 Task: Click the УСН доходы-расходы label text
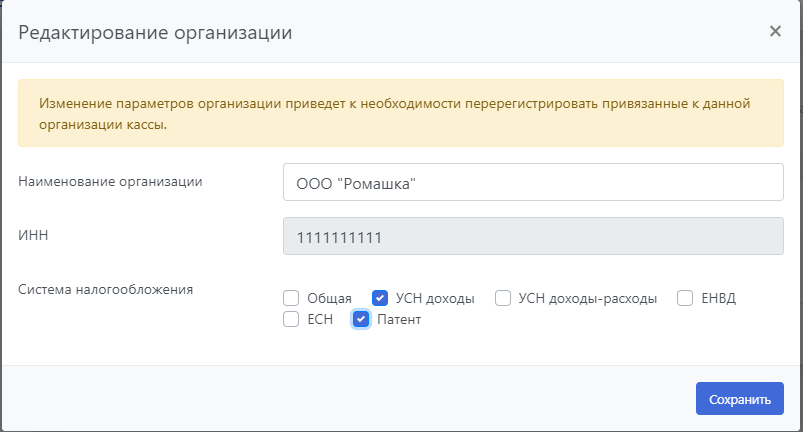588,298
